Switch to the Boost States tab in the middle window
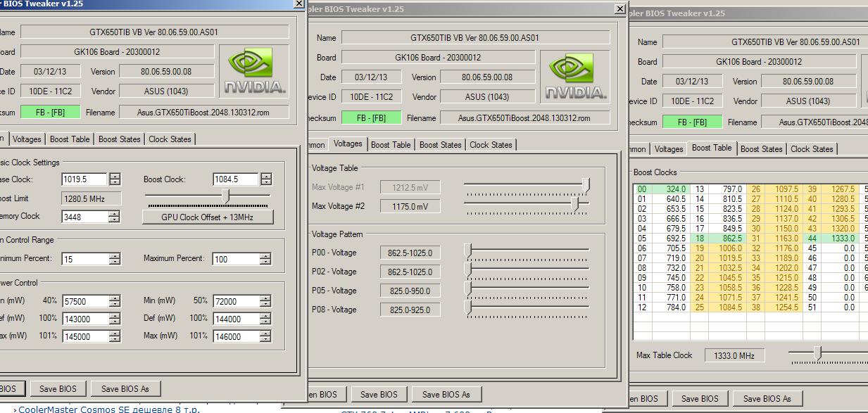This screenshot has width=868, height=413. pos(441,145)
